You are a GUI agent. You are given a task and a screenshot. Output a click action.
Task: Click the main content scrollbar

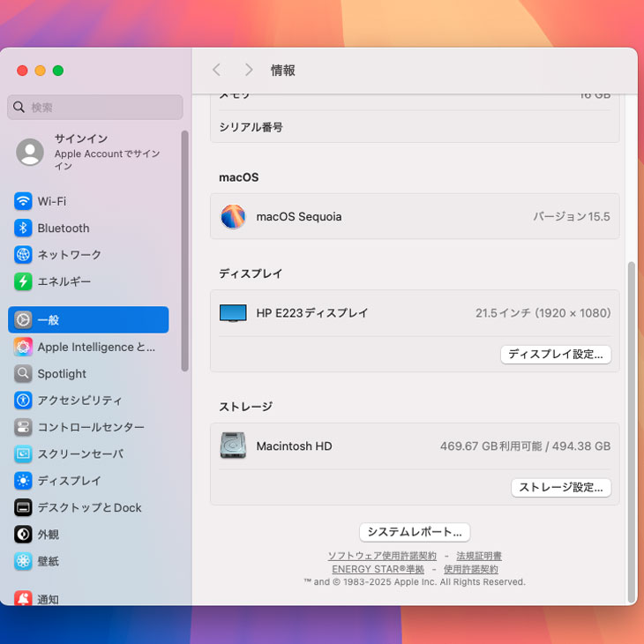(x=632, y=431)
